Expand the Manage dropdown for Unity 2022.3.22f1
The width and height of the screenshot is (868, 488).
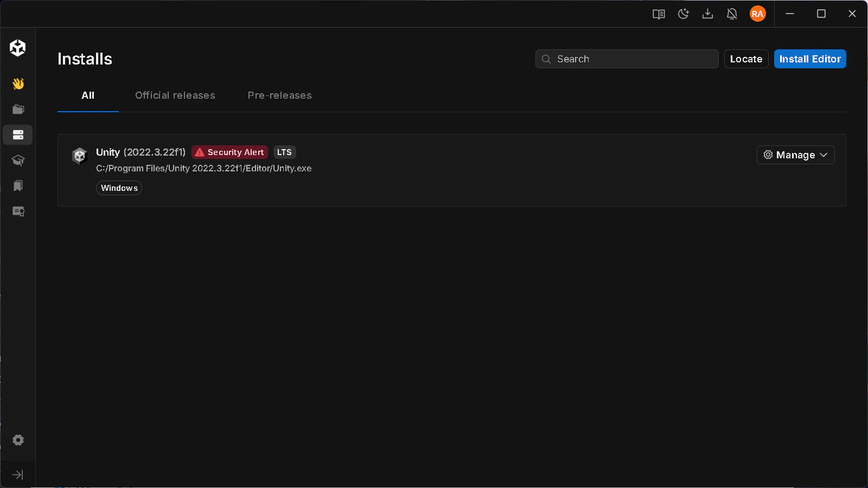[x=796, y=155]
